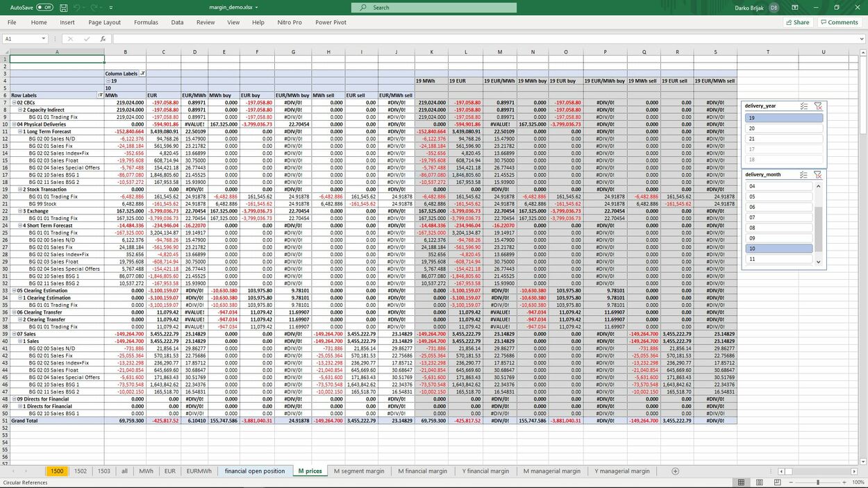Open the Formulas ribbon tab
Screen dimensions: 868x488
[146, 22]
